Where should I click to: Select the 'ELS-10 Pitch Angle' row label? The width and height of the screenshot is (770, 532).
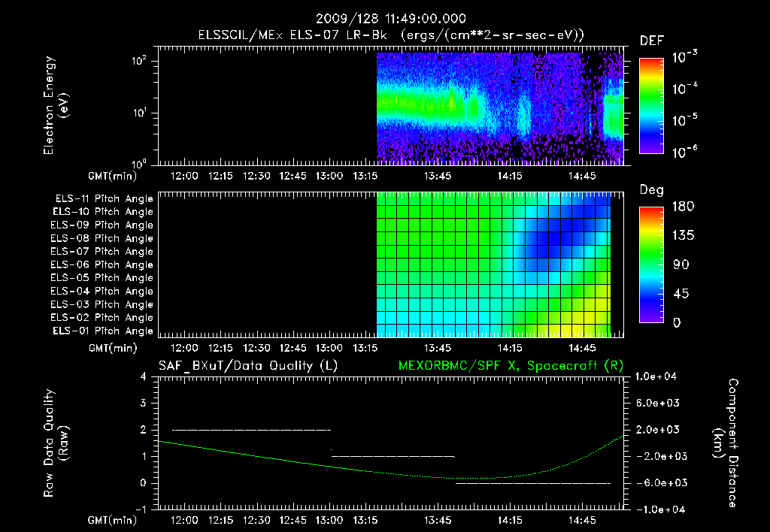click(103, 212)
